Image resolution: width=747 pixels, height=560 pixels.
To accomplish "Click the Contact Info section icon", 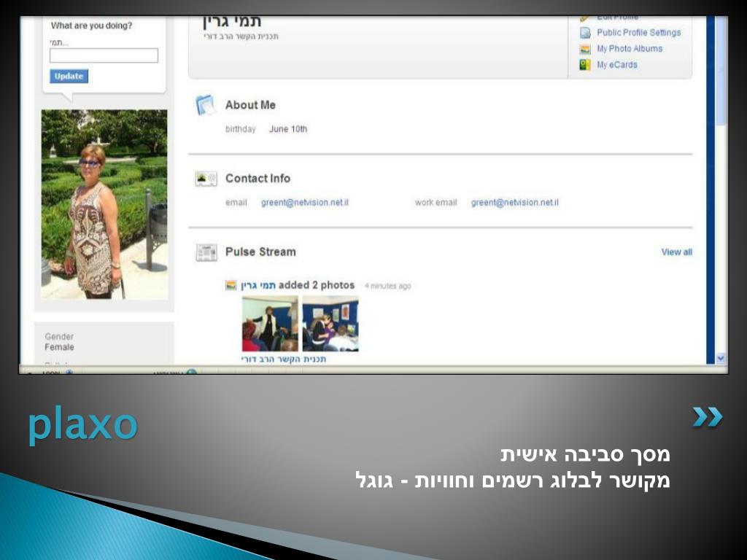I will click(206, 179).
